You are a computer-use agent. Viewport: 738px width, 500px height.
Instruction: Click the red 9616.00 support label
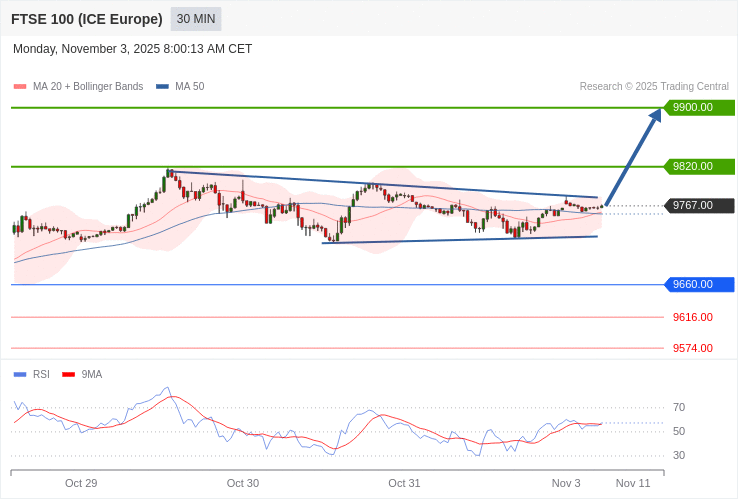pyautogui.click(x=692, y=318)
